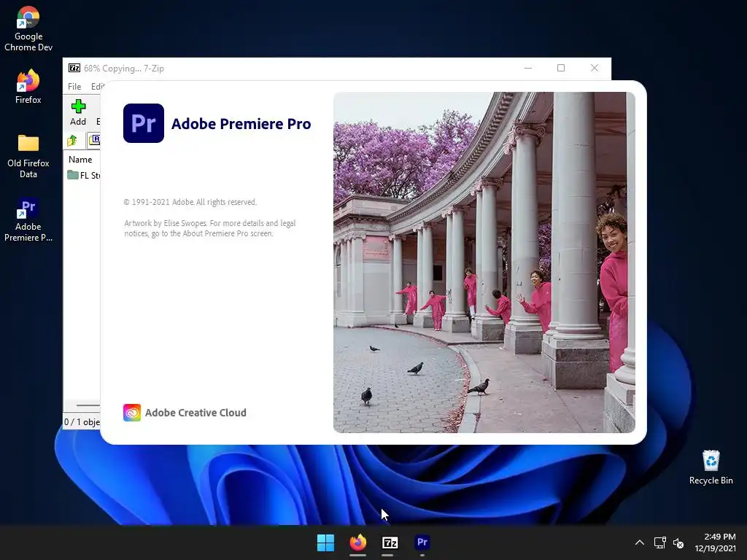Viewport: 747px width, 560px height.
Task: Switch to Firefox in the taskbar
Action: 357,542
